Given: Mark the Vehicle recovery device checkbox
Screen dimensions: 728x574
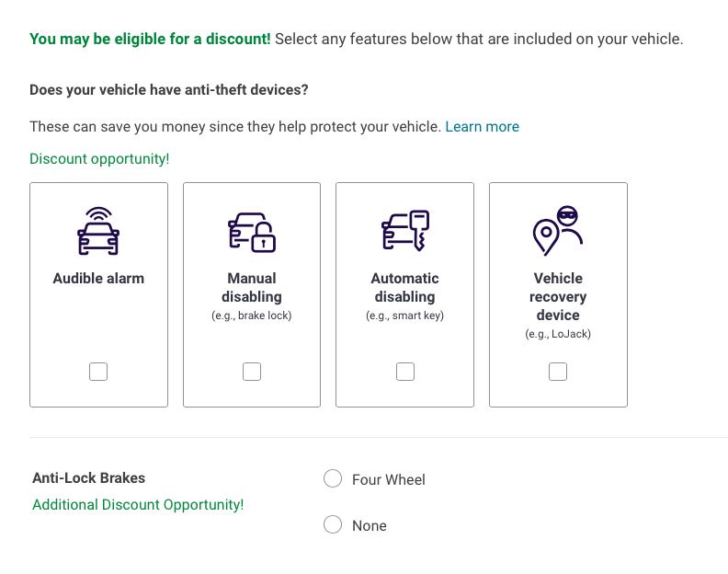Looking at the screenshot, I should coord(558,372).
